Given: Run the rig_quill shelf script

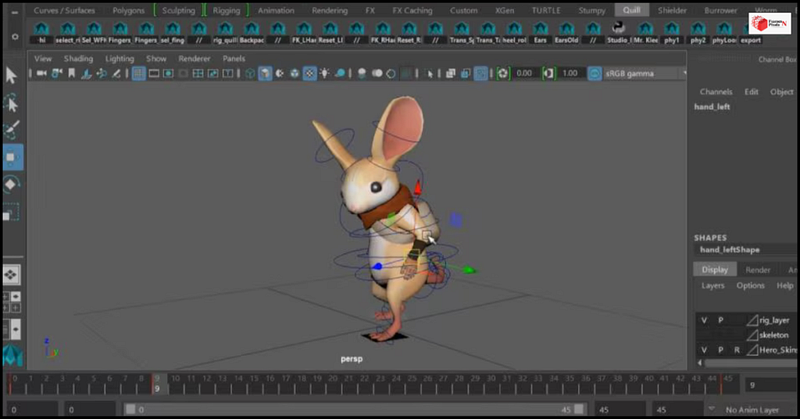Looking at the screenshot, I should pos(225,33).
